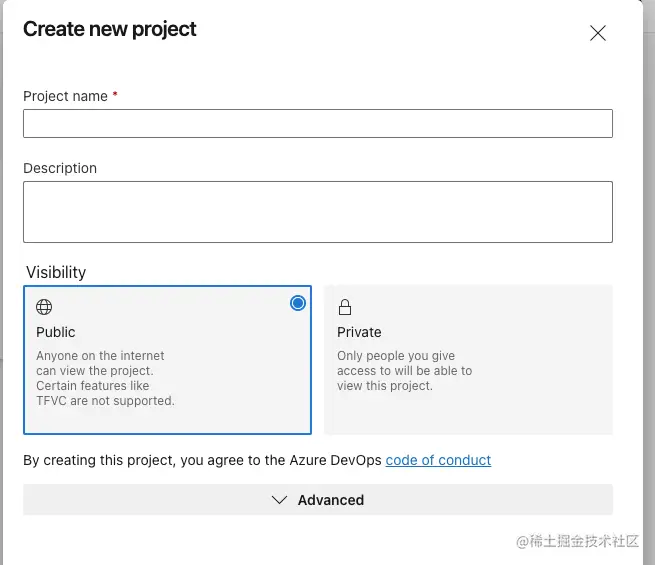Click the Project name label
Viewport: 655px width, 565px height.
(x=65, y=96)
